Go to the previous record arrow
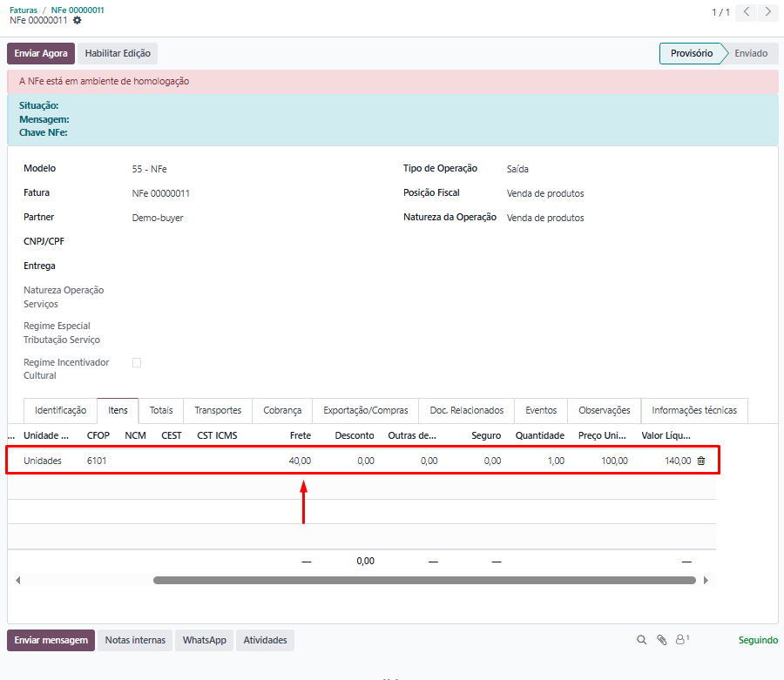This screenshot has height=680, width=784. 747,12
